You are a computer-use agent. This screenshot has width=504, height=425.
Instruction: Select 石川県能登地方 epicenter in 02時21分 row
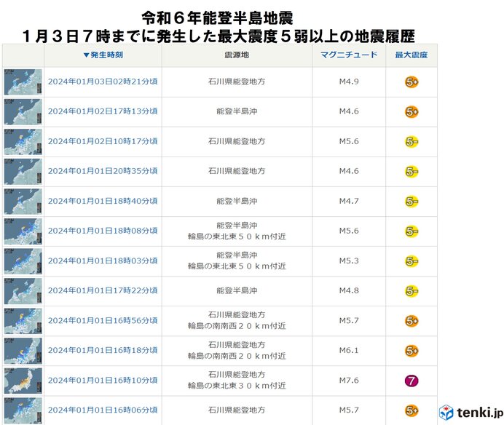237,82
